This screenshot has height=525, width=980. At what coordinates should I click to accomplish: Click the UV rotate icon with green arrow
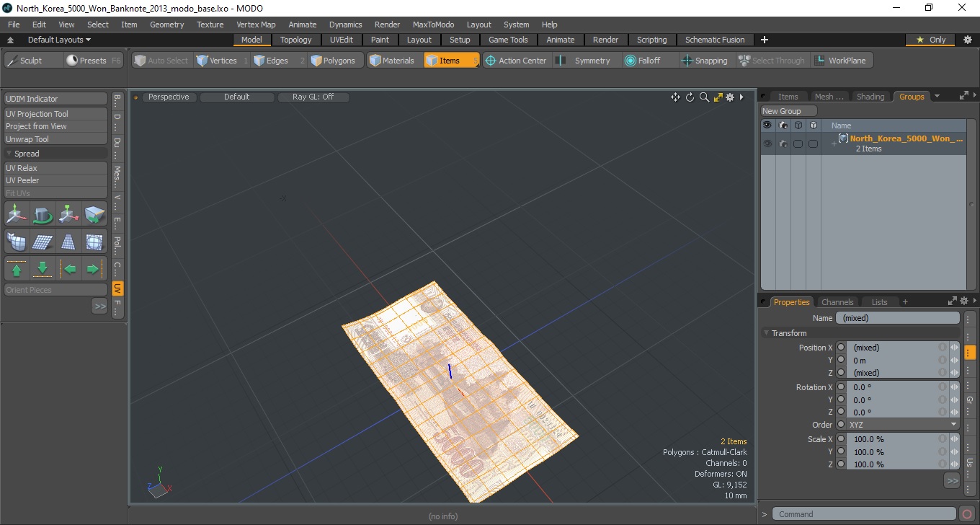click(x=43, y=214)
